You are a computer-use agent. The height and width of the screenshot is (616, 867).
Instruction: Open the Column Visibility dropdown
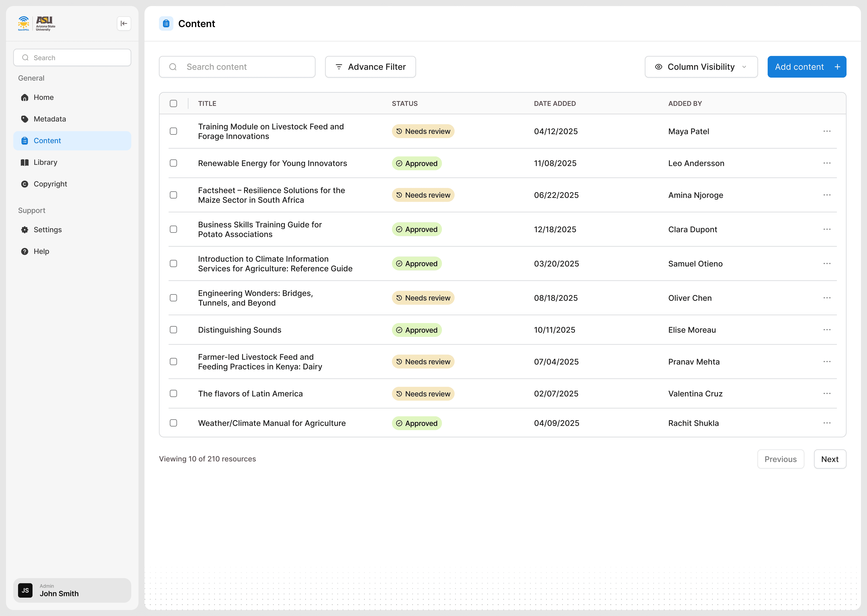click(x=701, y=67)
